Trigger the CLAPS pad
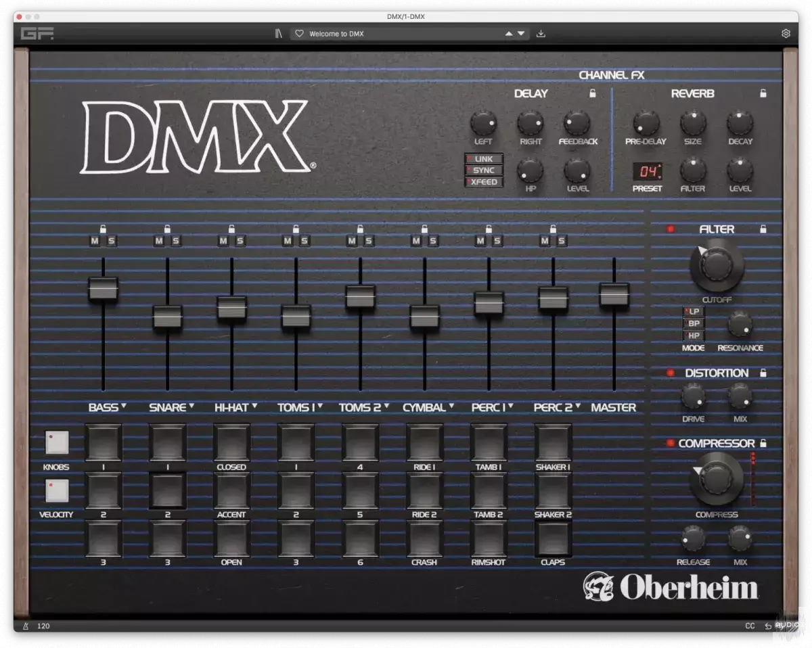This screenshot has height=648, width=812. [x=553, y=538]
